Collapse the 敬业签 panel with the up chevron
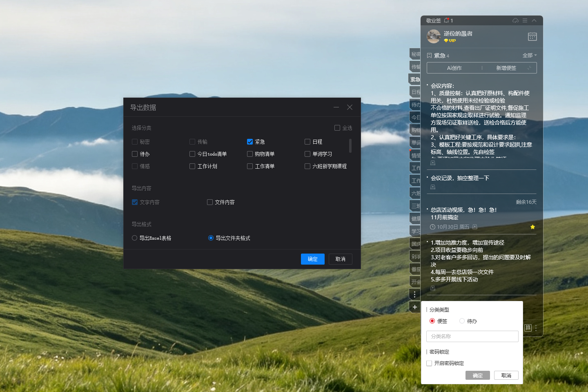Viewport: 588px width, 392px height. (x=534, y=20)
